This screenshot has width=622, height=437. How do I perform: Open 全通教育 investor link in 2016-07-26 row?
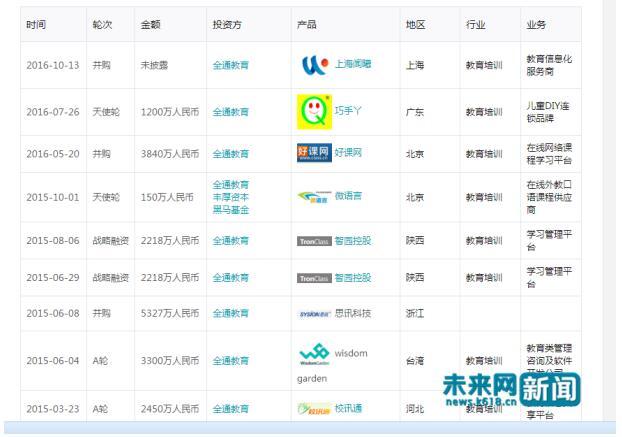click(x=230, y=112)
